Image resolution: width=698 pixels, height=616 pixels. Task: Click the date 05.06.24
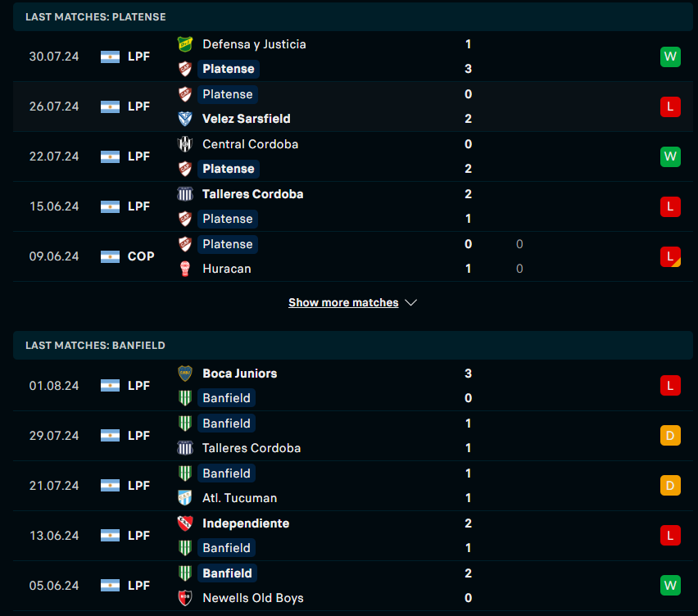pos(54,586)
